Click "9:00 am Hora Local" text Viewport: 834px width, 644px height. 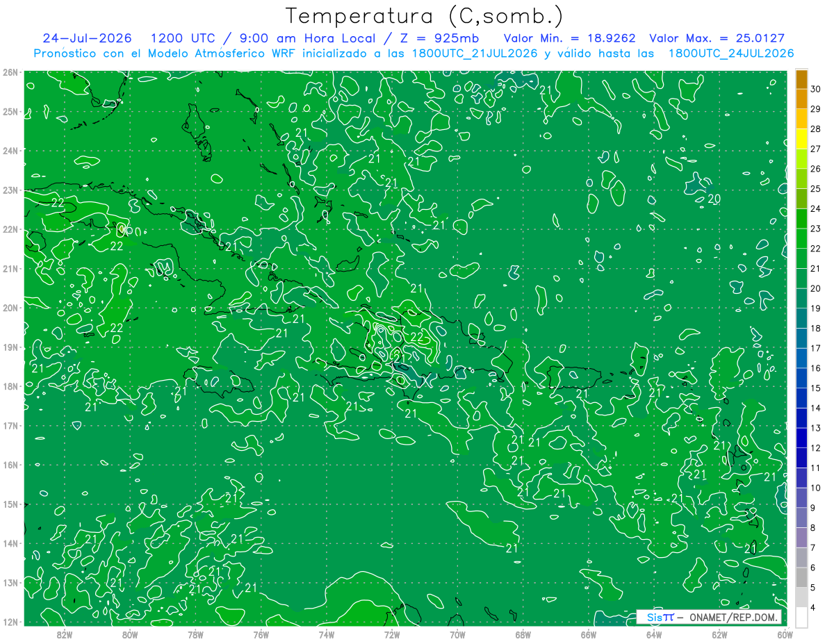[308, 38]
